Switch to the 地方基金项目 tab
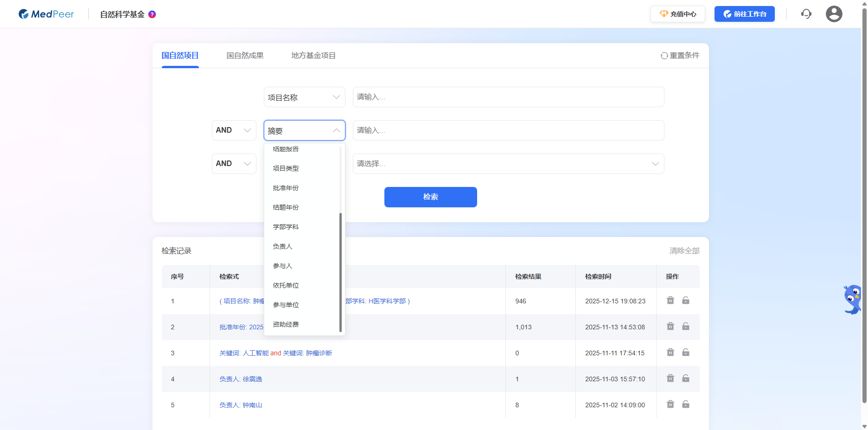 tap(313, 55)
